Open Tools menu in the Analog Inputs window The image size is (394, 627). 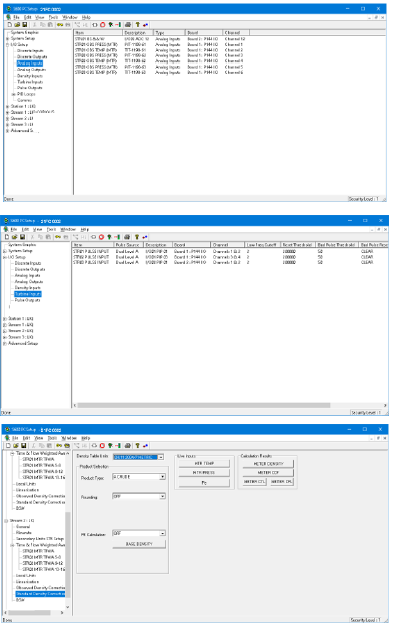[x=53, y=18]
